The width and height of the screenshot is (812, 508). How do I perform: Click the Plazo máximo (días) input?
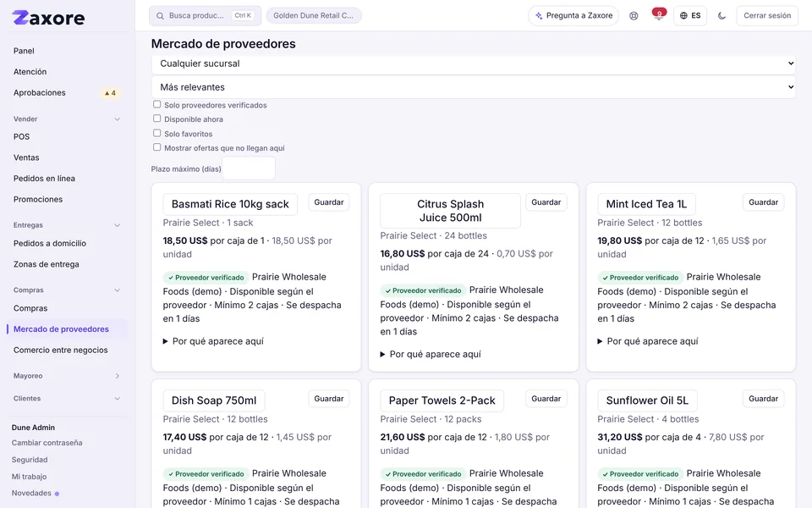(249, 168)
